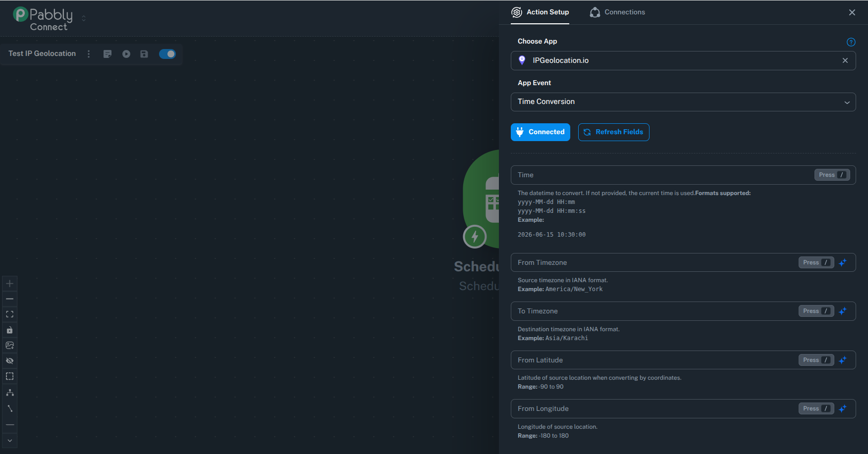Fit the workflow view to screen
The width and height of the screenshot is (868, 454).
point(10,314)
